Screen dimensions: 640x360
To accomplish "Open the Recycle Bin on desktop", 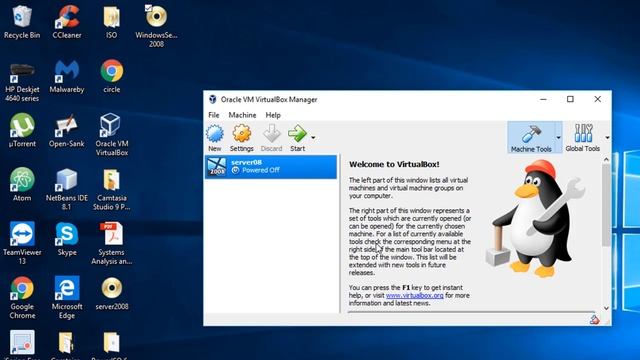I will [22, 22].
